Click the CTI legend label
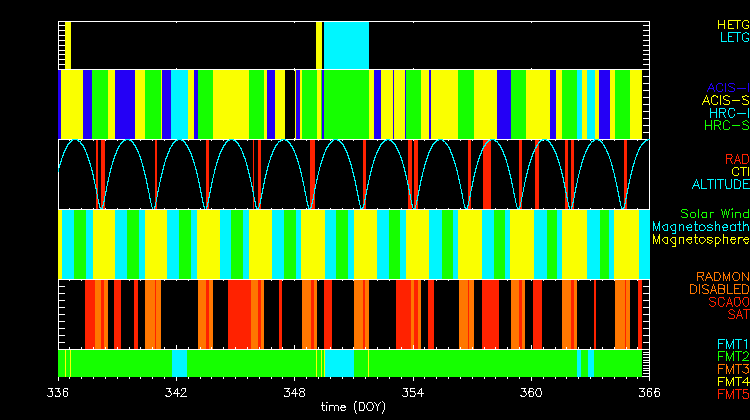750x420 pixels. (x=739, y=172)
